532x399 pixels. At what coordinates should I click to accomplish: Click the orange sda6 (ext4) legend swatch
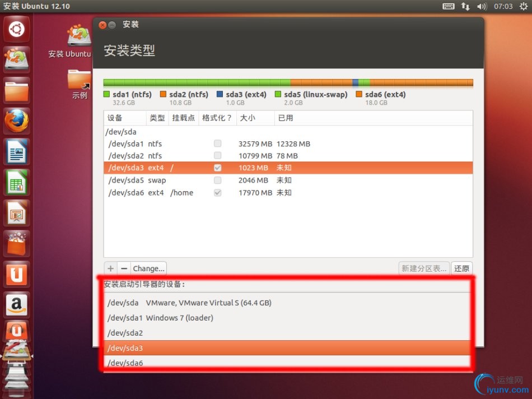(359, 94)
